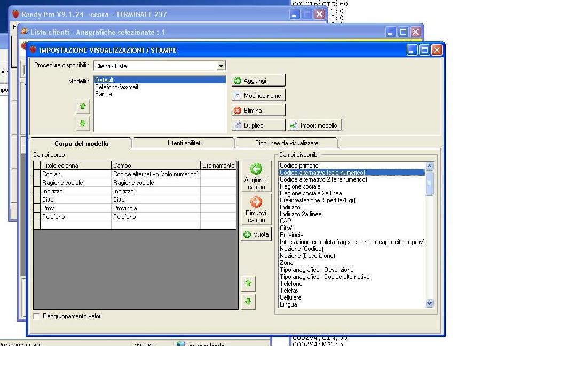The width and height of the screenshot is (576, 392).
Task: Select Codice alternativo (solo numerico) available field
Action: [351, 173]
